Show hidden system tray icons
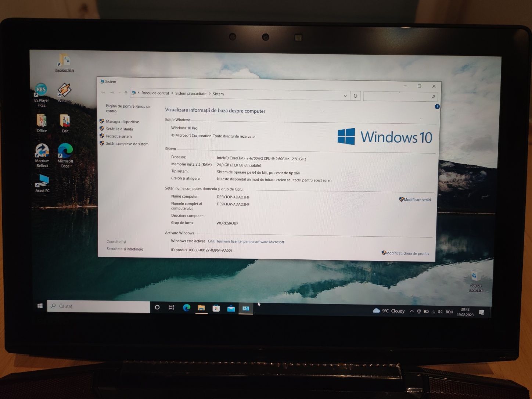 coord(411,311)
